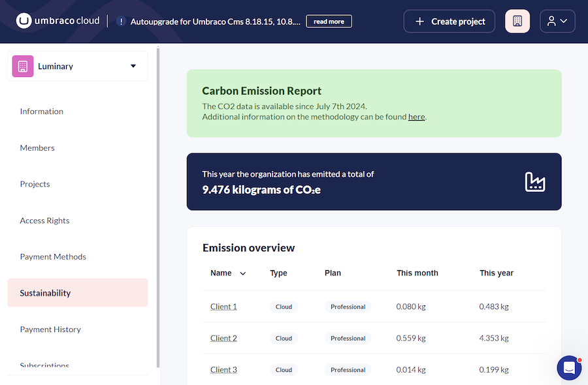Select the Sustainability sidebar item

point(45,293)
